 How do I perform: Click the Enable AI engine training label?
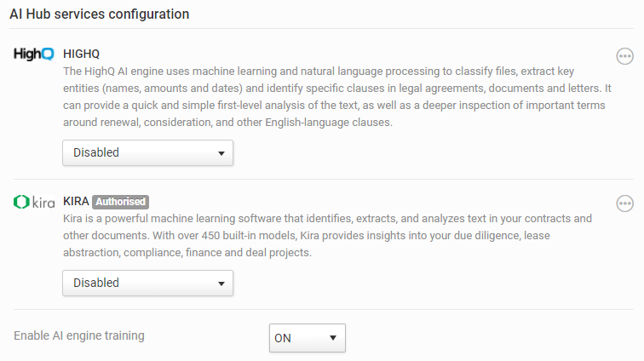[x=79, y=335]
